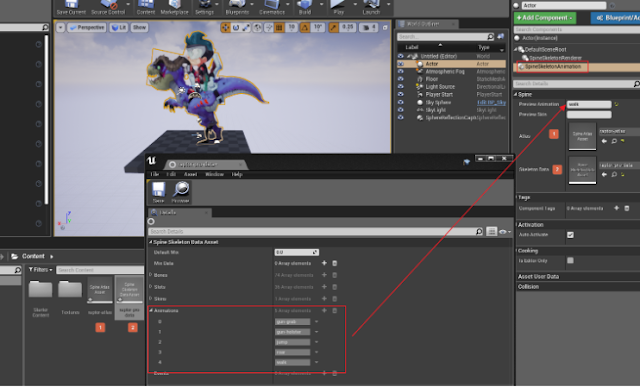Toggle the Is Editor Only checkbox
Screen dimensions: 640x387
(x=570, y=260)
